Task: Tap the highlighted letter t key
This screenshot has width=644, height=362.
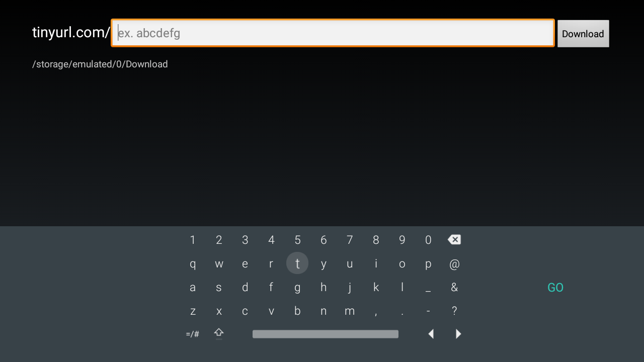Action: point(297,263)
